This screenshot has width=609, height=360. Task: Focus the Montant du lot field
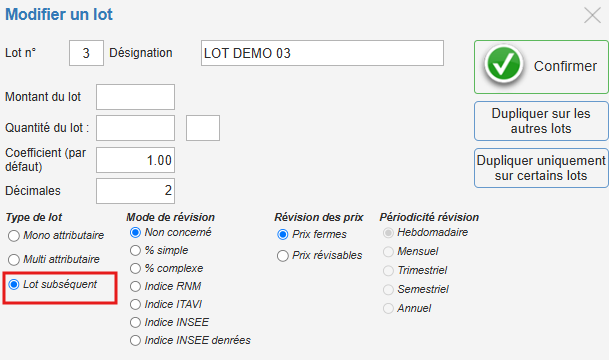[x=136, y=97]
